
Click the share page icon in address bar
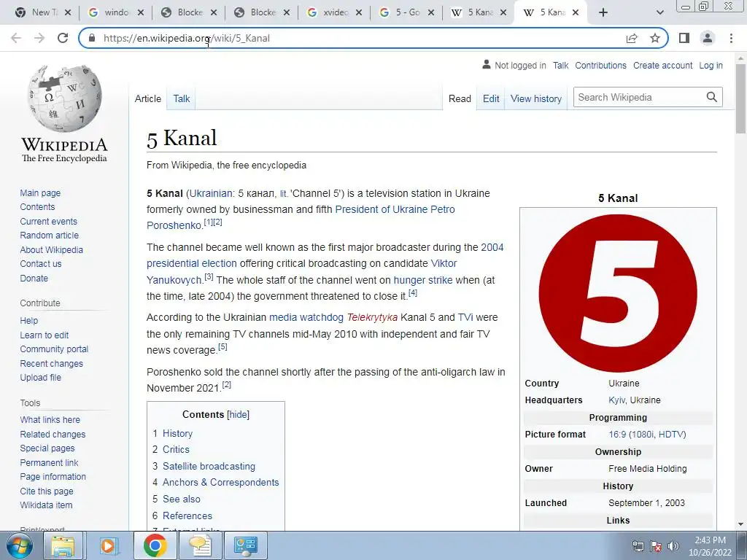[x=632, y=38]
